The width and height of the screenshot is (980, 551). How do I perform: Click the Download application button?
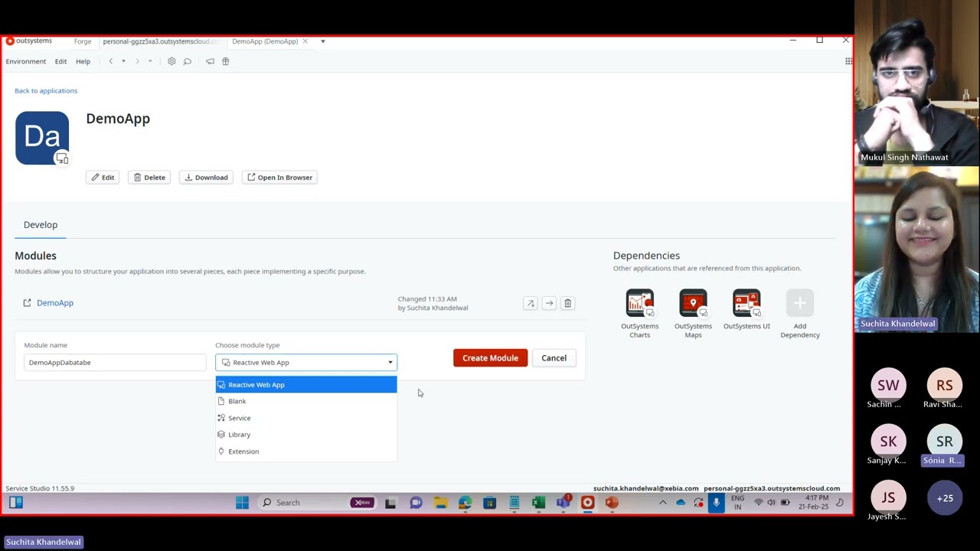207,178
